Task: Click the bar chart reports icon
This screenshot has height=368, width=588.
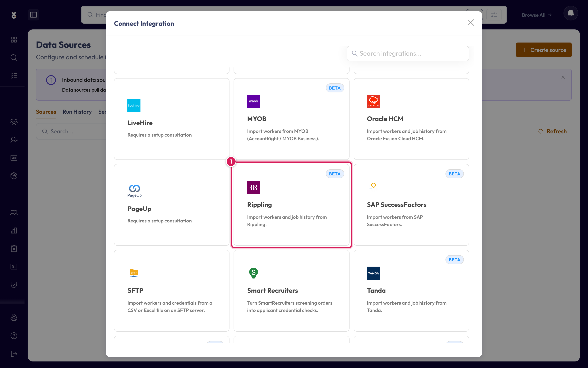Action: pos(14,230)
